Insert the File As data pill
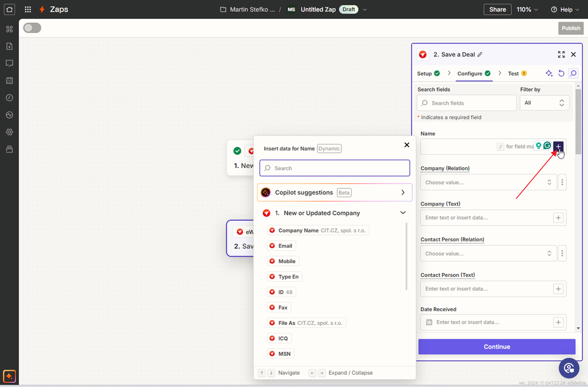Screen dimensions: 588x387 [306, 323]
